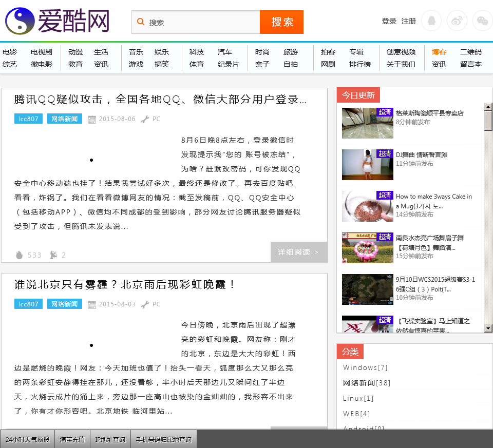Open the 电视剧 navigation item
Viewport: 493px width, 448px height.
(41, 52)
